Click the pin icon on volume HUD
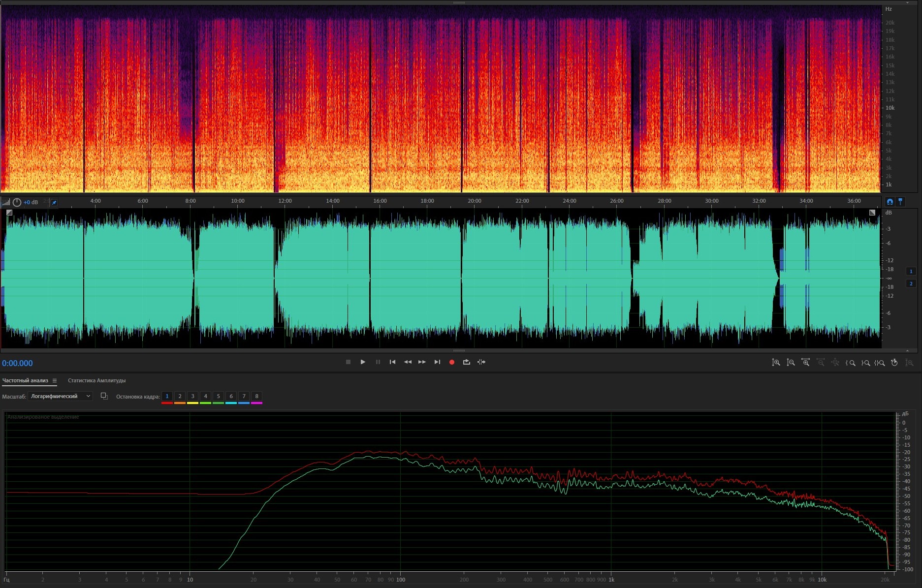The height and width of the screenshot is (588, 922). click(54, 202)
